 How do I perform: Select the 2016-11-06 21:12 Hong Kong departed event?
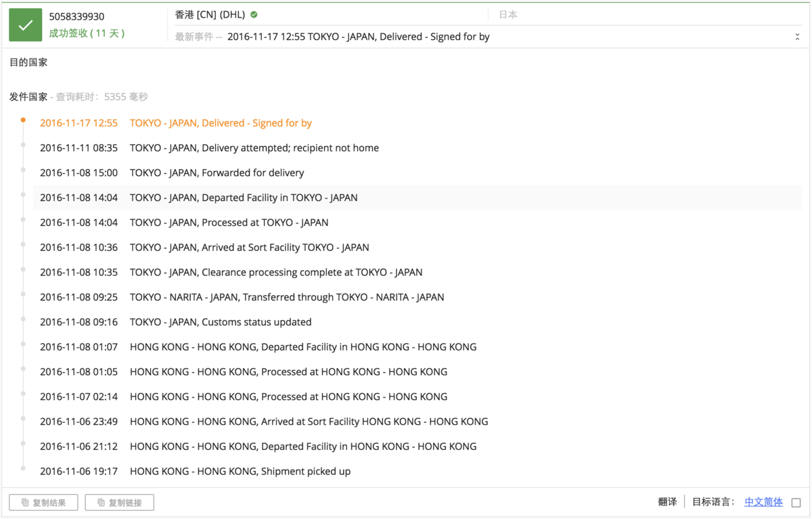(418, 447)
